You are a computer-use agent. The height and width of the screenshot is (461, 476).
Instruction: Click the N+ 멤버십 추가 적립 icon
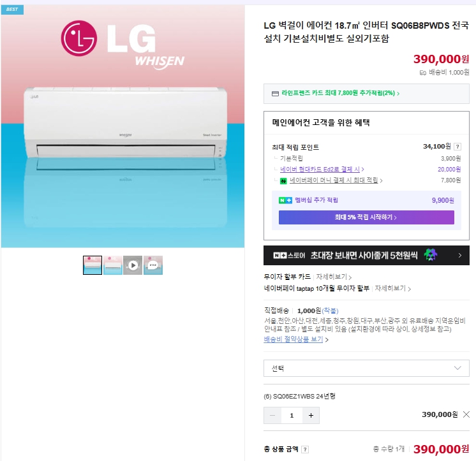(x=285, y=200)
